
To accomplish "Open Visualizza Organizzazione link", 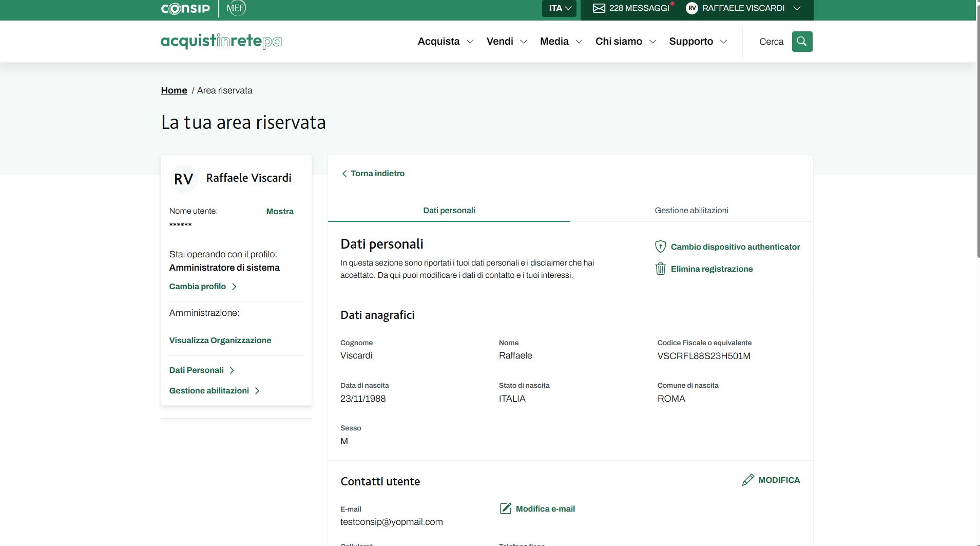I will [220, 341].
